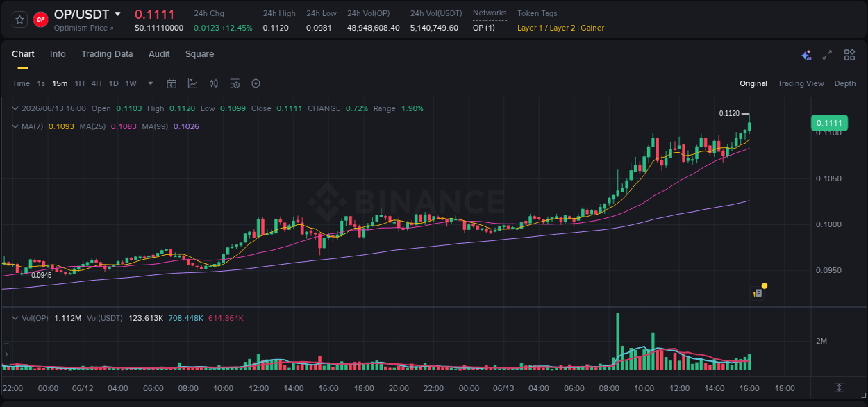This screenshot has height=407, width=868.
Task: Click the 0.0945 low price marker
Action: (42, 276)
